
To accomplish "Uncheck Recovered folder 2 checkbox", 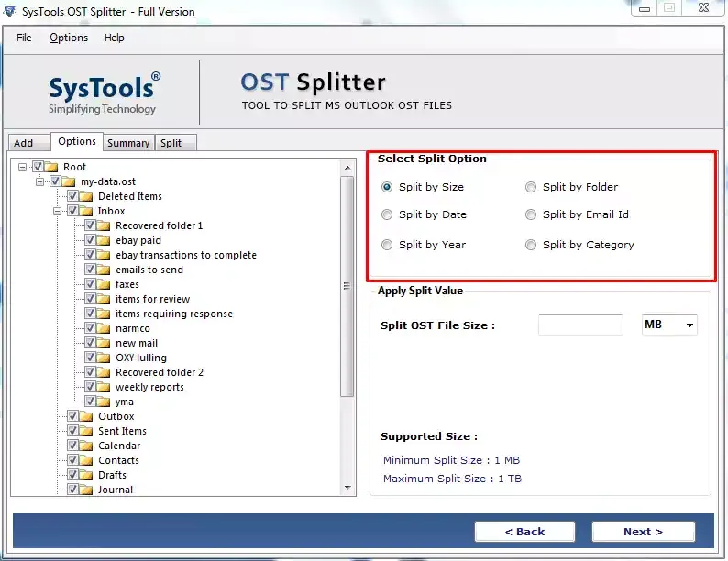I will tap(90, 371).
